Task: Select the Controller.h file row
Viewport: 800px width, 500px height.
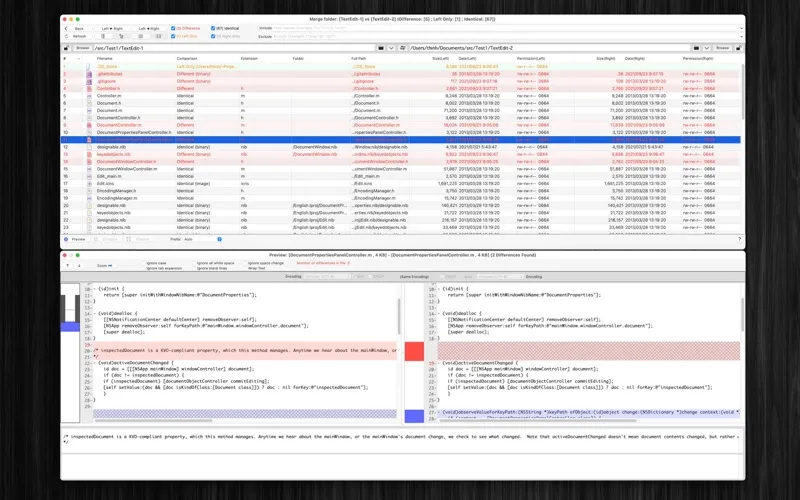Action: (x=401, y=88)
